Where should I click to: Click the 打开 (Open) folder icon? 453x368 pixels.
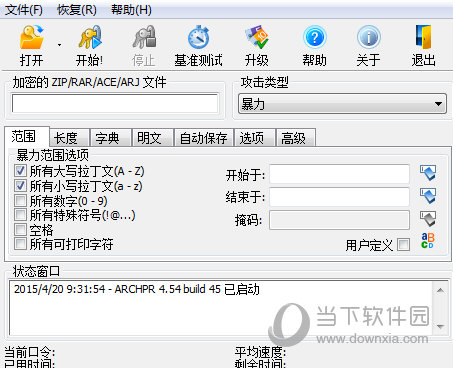coord(32,37)
